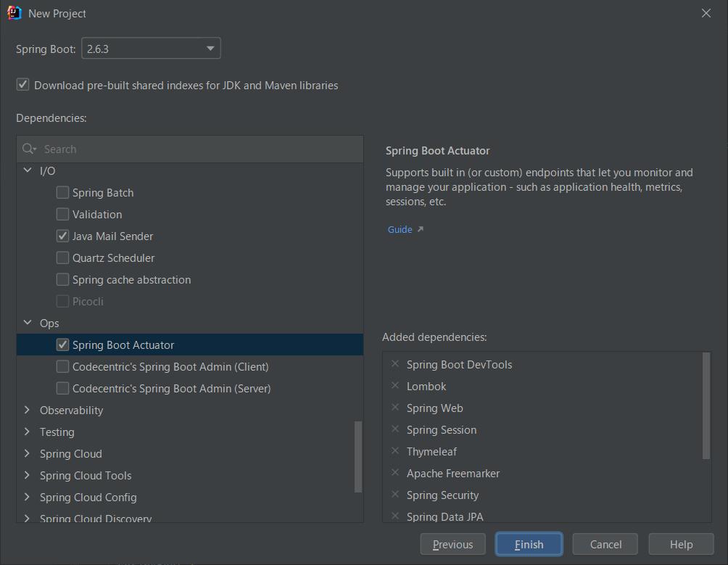Viewport: 728px width, 565px height.
Task: Select the Observability tree label
Action: coord(72,411)
